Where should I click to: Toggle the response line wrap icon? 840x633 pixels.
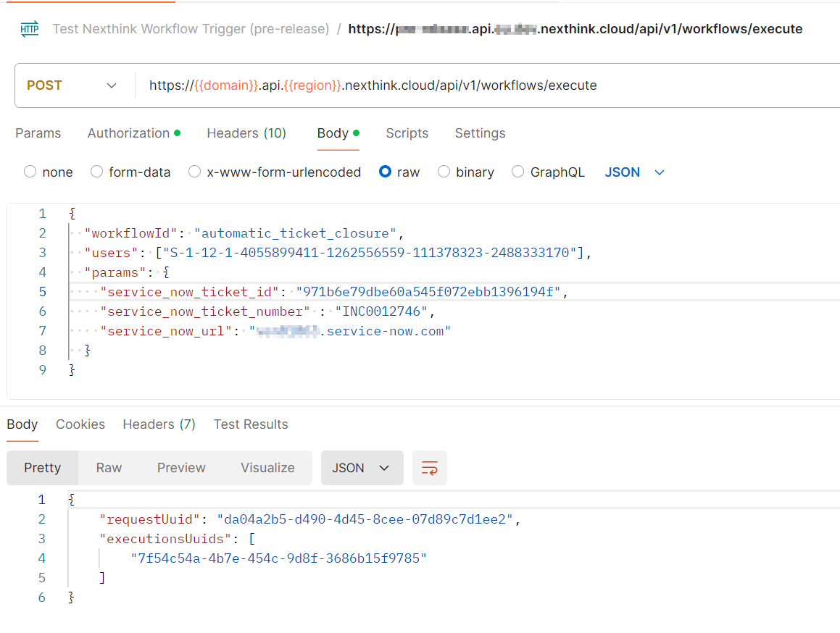coord(430,468)
